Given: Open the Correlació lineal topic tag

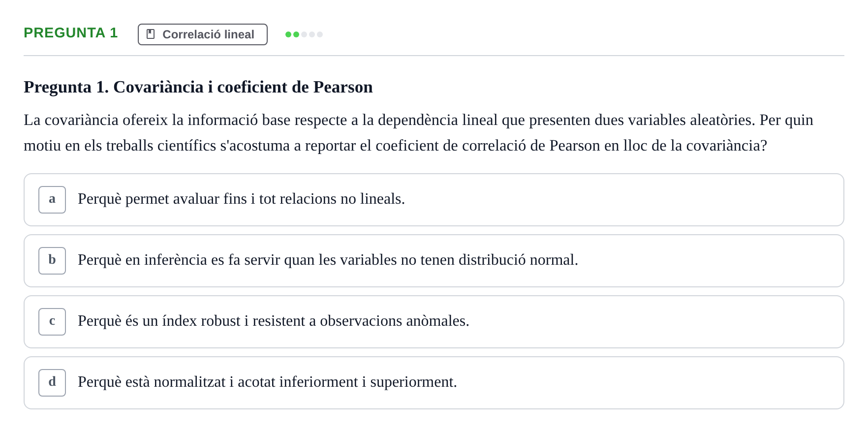Looking at the screenshot, I should [203, 34].
